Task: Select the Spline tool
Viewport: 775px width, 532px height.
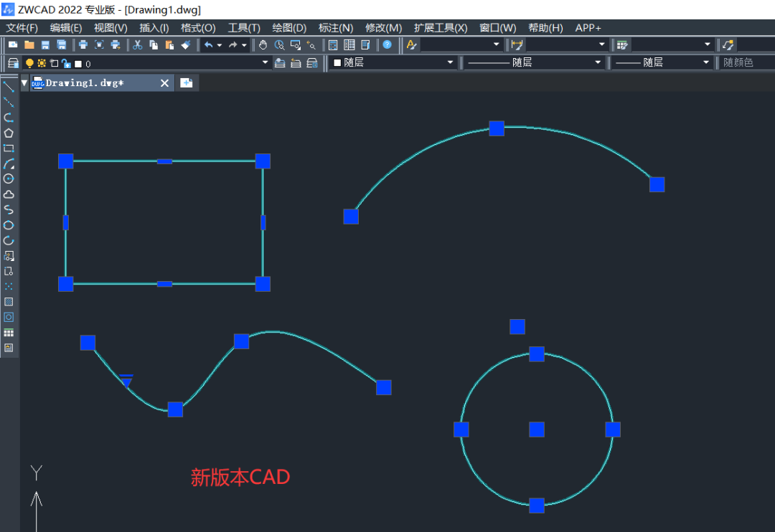Action: point(9,209)
